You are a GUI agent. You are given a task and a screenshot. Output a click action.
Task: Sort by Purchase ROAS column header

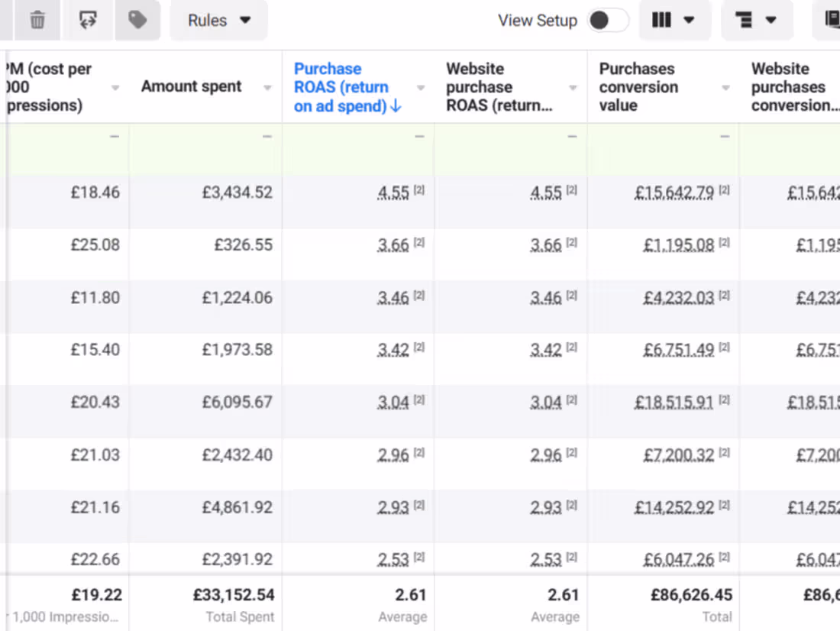(x=341, y=87)
